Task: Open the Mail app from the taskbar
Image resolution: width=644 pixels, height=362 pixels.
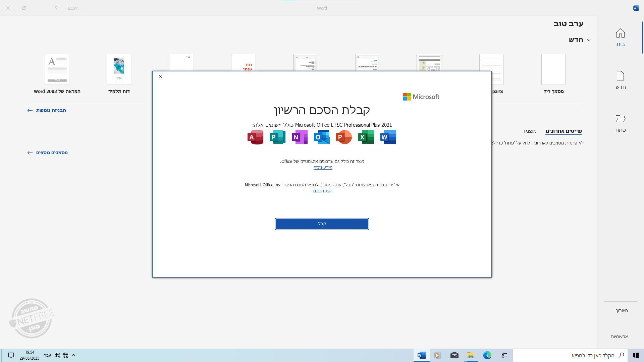Action: pos(454,355)
